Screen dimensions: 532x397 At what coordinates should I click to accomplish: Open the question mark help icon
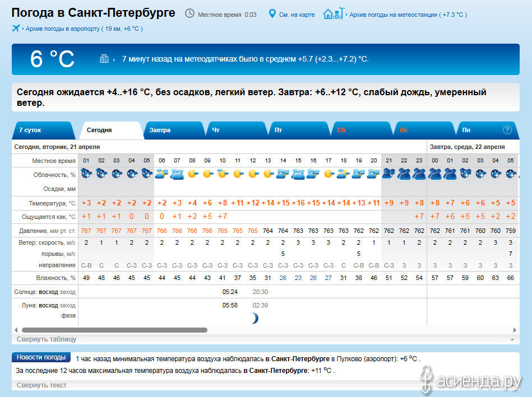click(507, 130)
